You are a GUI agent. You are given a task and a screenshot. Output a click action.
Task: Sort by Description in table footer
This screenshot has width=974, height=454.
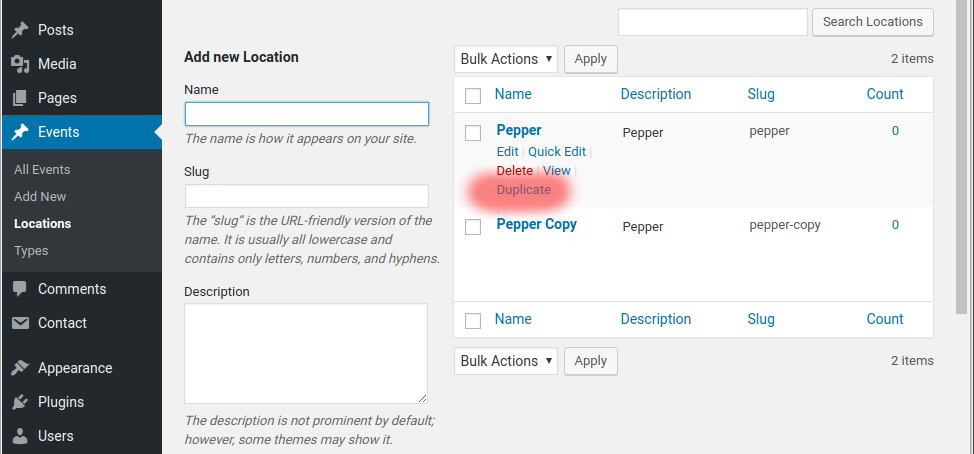(656, 319)
